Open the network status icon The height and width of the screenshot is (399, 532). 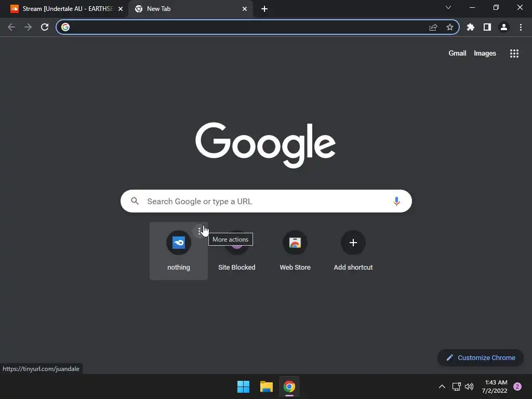[x=456, y=387]
